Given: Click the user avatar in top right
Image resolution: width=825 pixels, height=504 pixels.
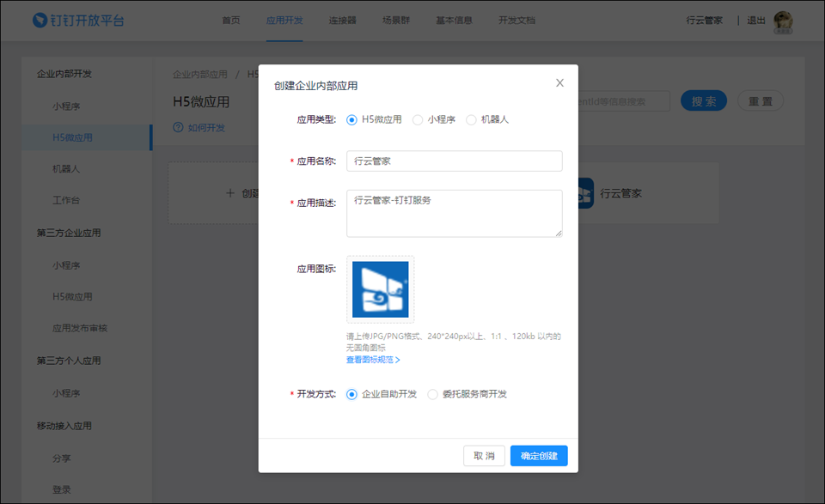Looking at the screenshot, I should tap(783, 21).
